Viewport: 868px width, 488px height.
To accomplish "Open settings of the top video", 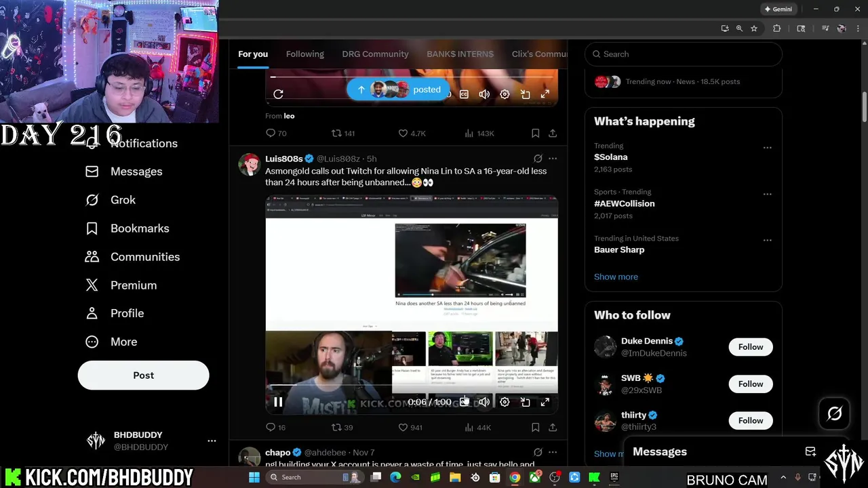I will pyautogui.click(x=505, y=94).
